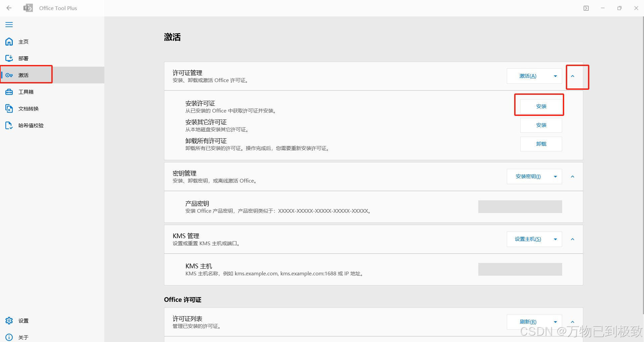Click the 刷新(R) button
This screenshot has height=342, width=644.
tap(528, 322)
